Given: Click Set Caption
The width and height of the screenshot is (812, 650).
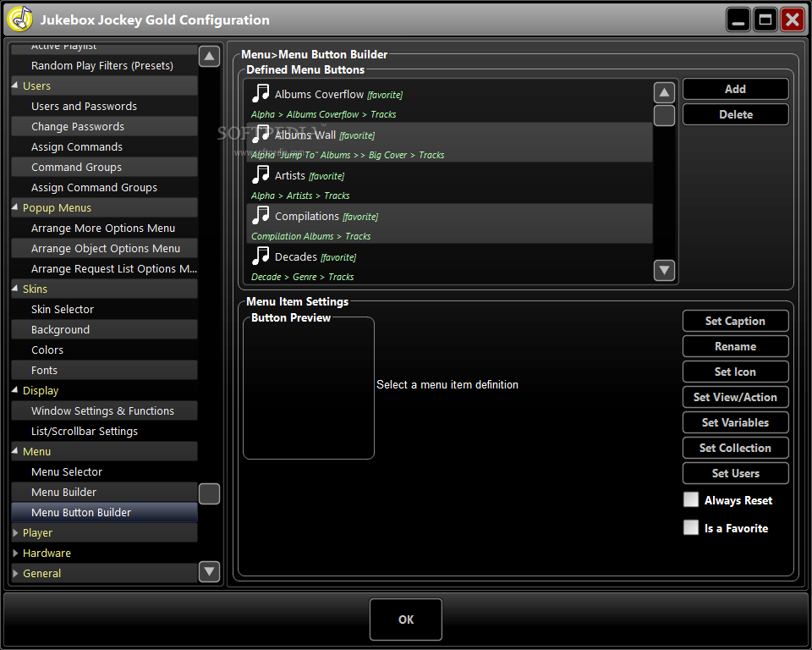Looking at the screenshot, I should (735, 320).
